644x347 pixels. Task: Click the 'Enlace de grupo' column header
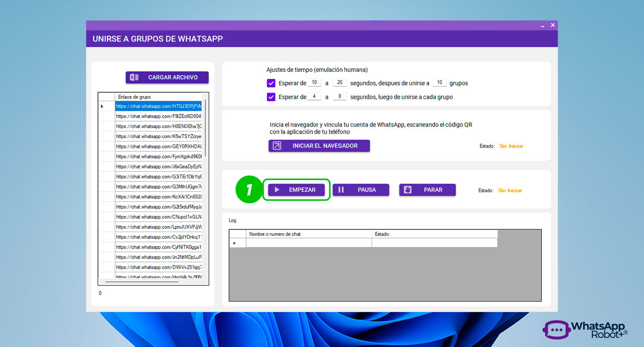[x=158, y=97]
